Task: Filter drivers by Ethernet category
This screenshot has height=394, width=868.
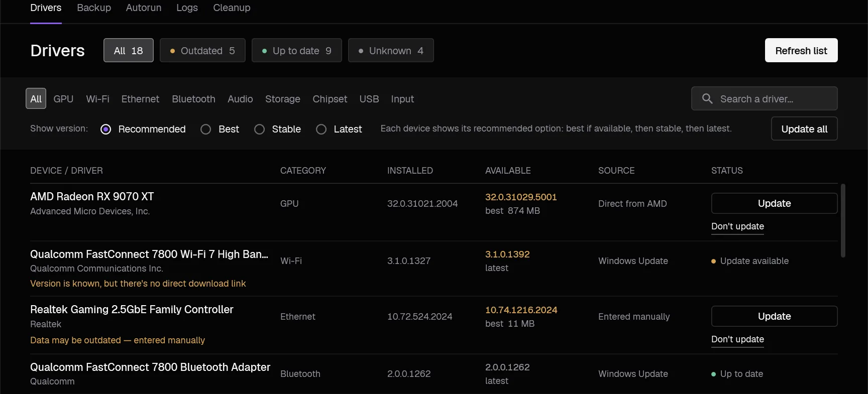Action: pos(140,99)
